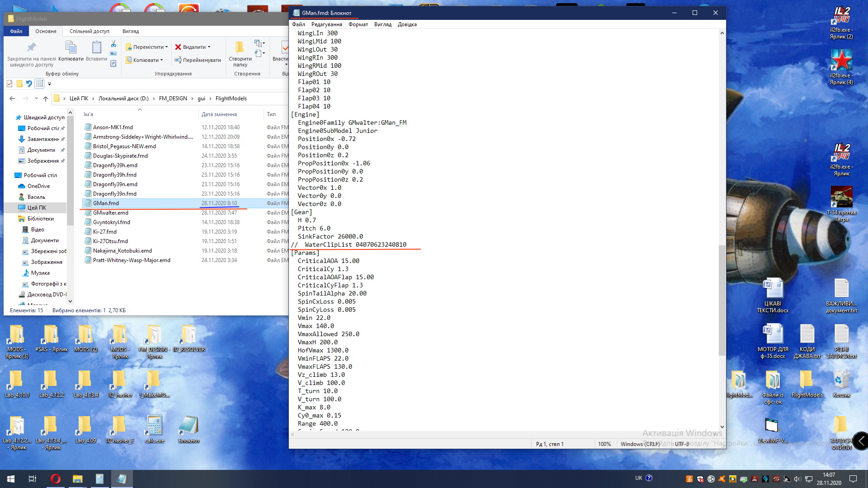868x488 pixels.
Task: Open the Opera browser from the taskbar
Action: coord(55,479)
